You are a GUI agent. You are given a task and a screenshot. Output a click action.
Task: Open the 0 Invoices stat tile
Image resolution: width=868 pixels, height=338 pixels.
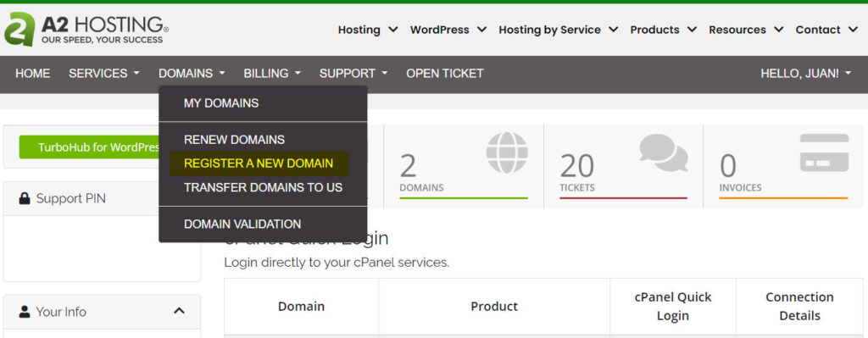pyautogui.click(x=783, y=167)
